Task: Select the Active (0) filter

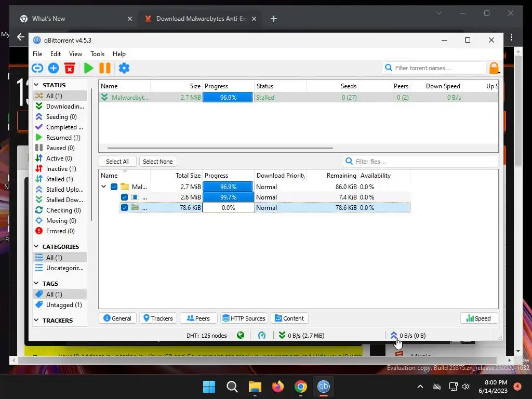Action: coord(60,158)
